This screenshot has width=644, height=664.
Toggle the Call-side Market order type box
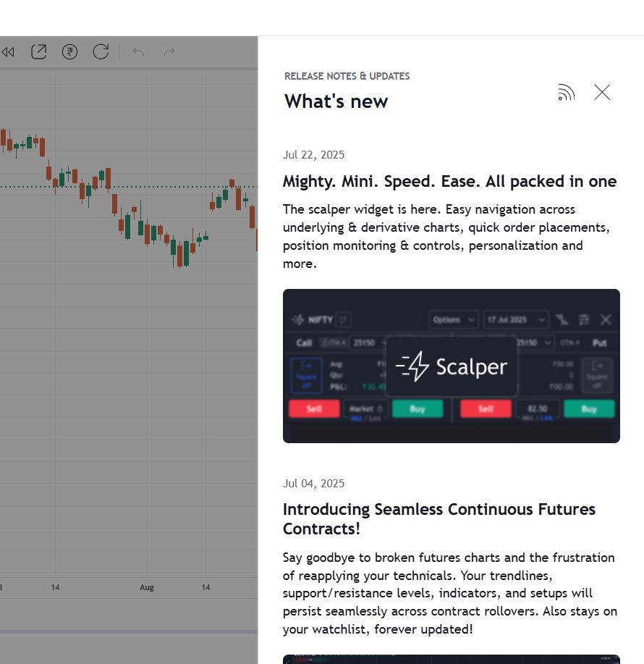(x=365, y=409)
